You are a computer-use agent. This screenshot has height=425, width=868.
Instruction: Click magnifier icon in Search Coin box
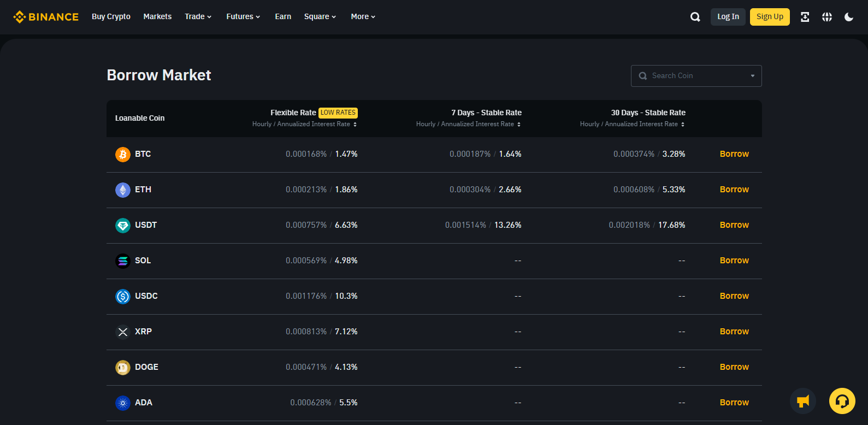[643, 76]
